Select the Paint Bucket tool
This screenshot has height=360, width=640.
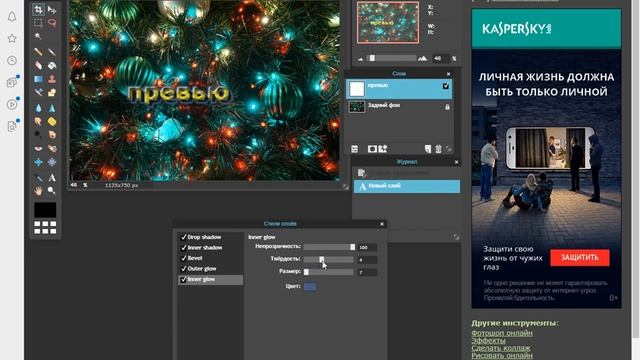click(x=52, y=65)
